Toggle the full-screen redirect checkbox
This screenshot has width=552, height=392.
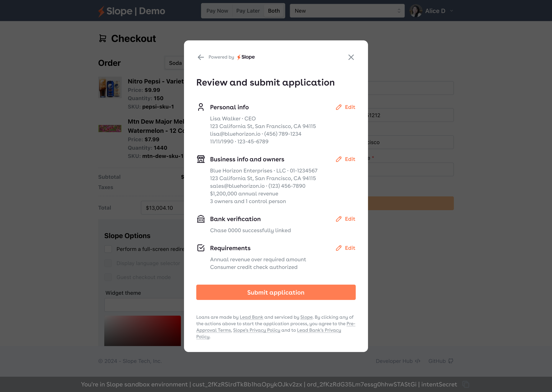click(x=108, y=249)
